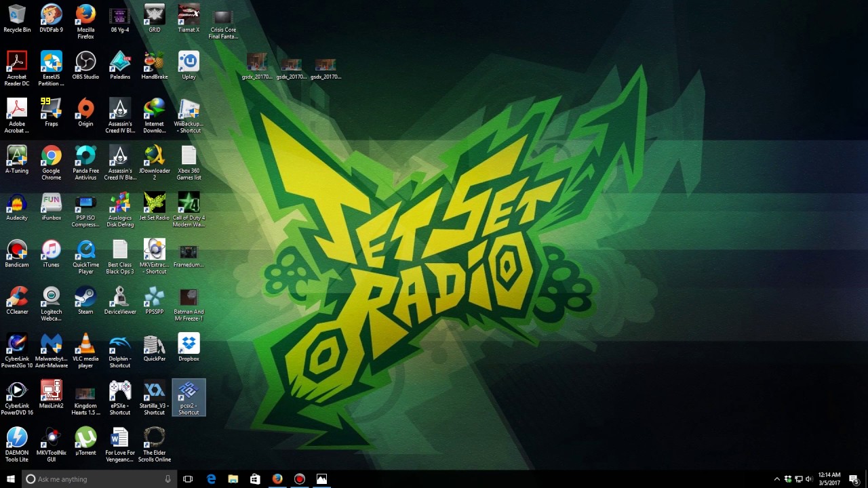Open the Windows Start menu

tap(11, 479)
